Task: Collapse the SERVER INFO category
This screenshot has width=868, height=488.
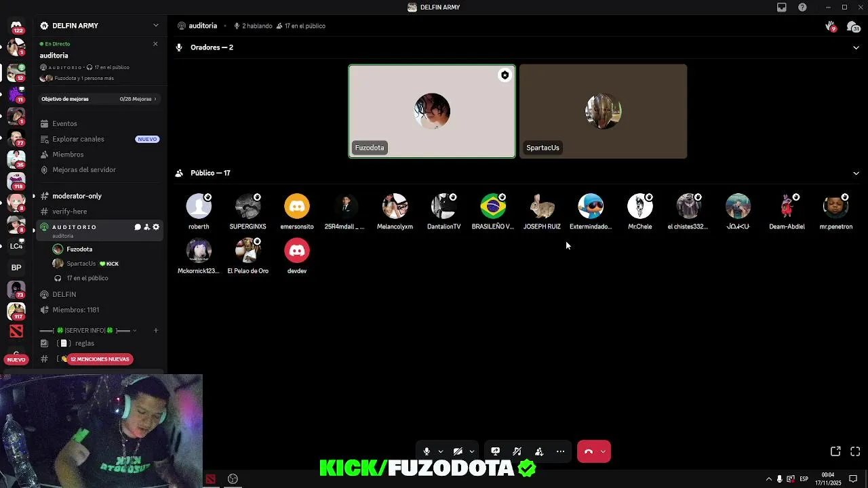Action: 88,331
